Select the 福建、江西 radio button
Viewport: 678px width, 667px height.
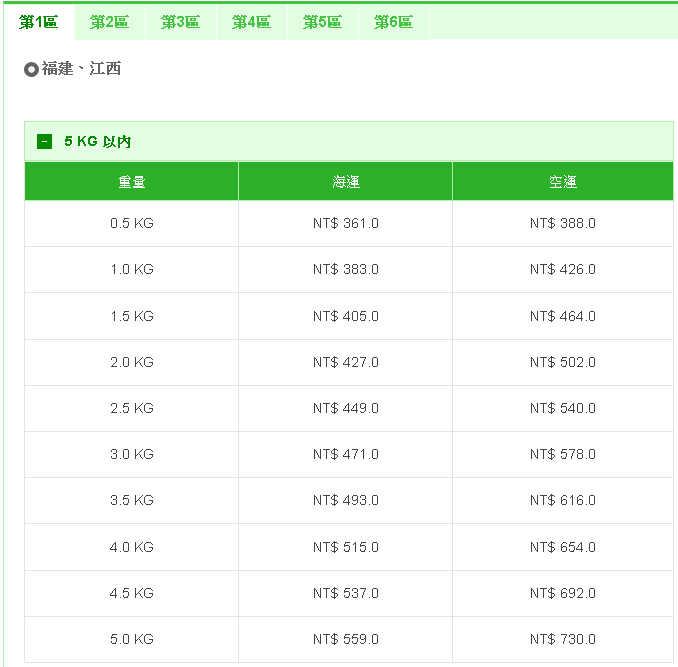point(31,70)
